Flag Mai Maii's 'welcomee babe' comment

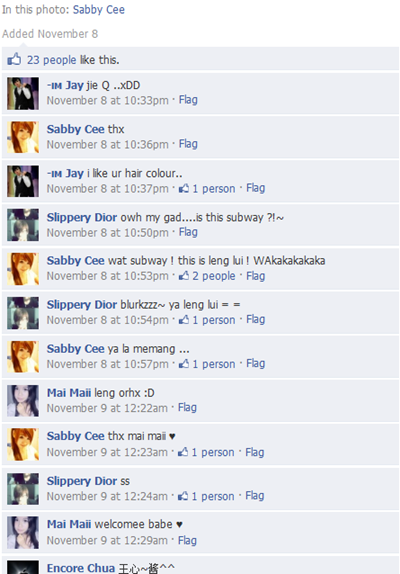187,540
